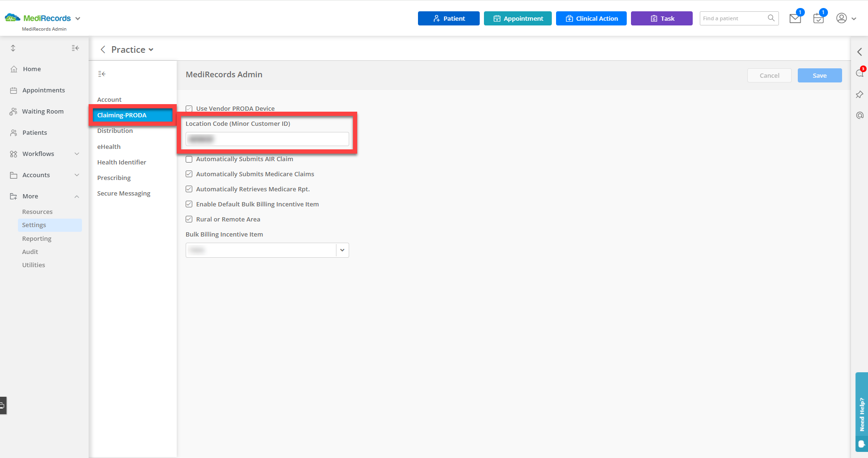Click the Waiting Room people icon

pos(13,111)
